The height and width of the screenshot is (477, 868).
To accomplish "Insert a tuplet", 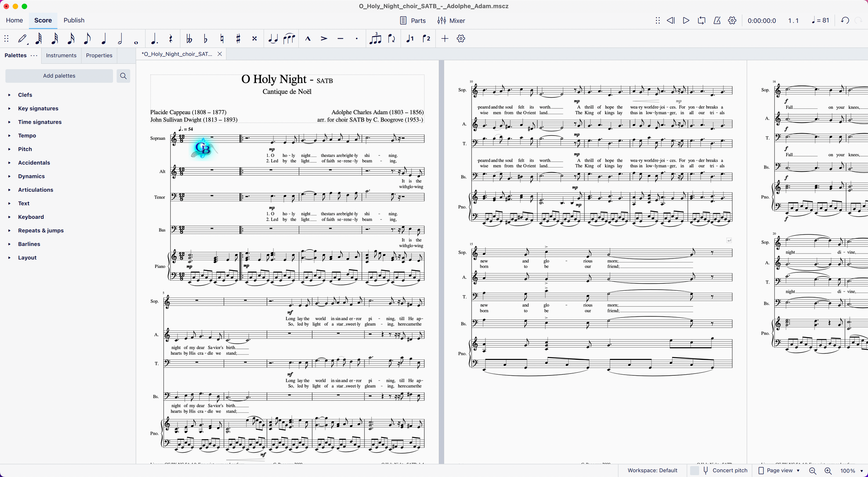I will [x=375, y=38].
